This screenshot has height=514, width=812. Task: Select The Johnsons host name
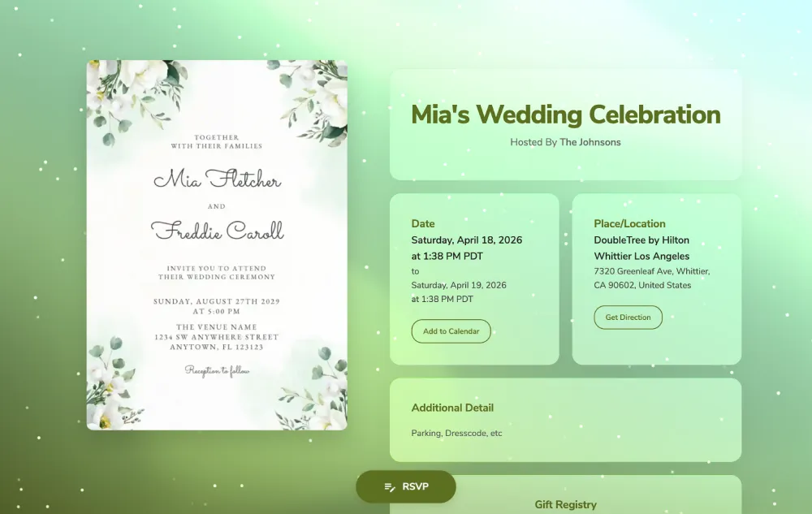tap(590, 142)
